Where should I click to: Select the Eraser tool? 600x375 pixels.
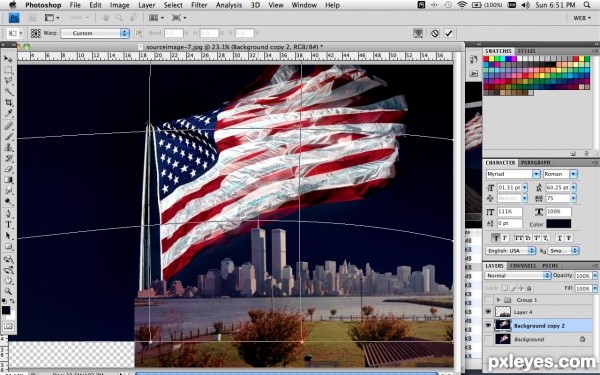pos(8,169)
